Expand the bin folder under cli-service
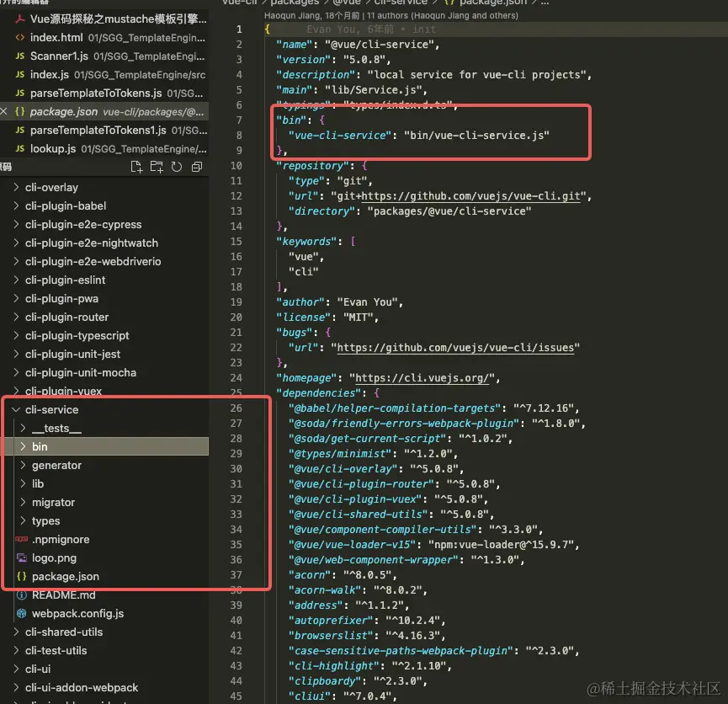 (104, 446)
